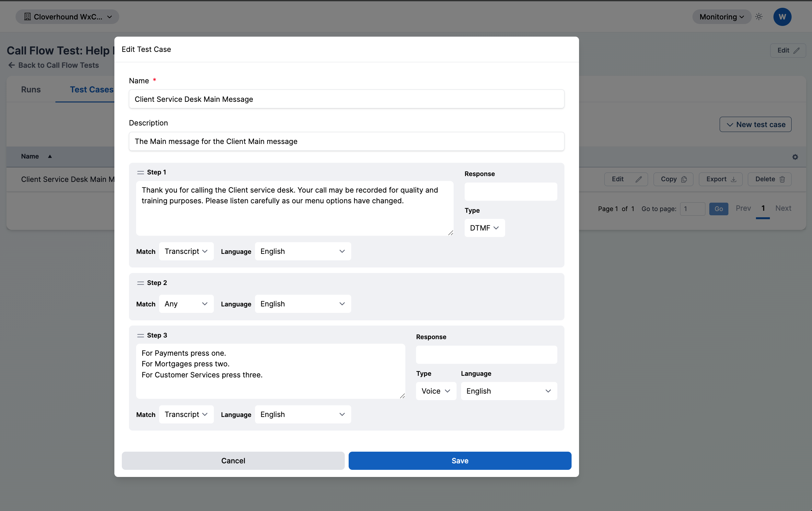Screen dimensions: 812x511
Task: Click the Go to page number field
Action: pyautogui.click(x=692, y=208)
